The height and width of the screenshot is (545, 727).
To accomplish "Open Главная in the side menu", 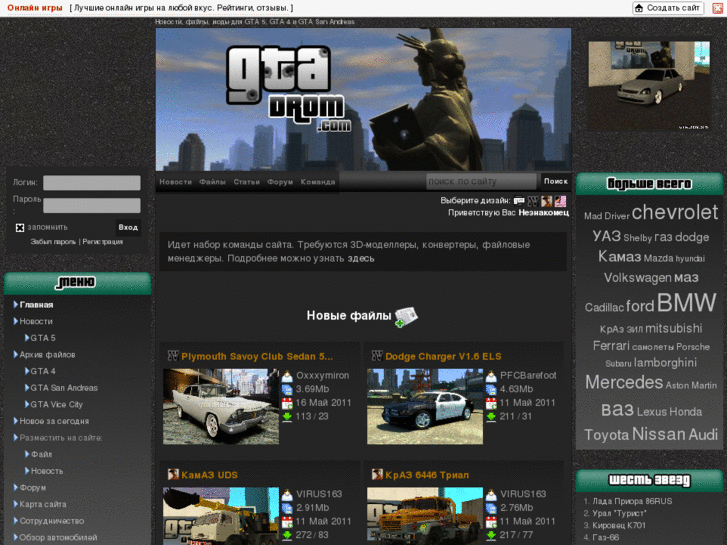I will coord(36,305).
